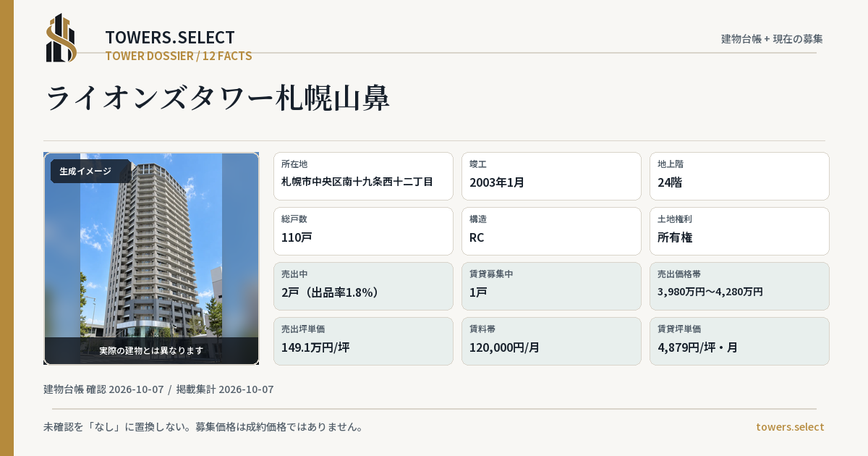Select the TOWERS.SELECT site title
This screenshot has width=868, height=456.
(170, 38)
